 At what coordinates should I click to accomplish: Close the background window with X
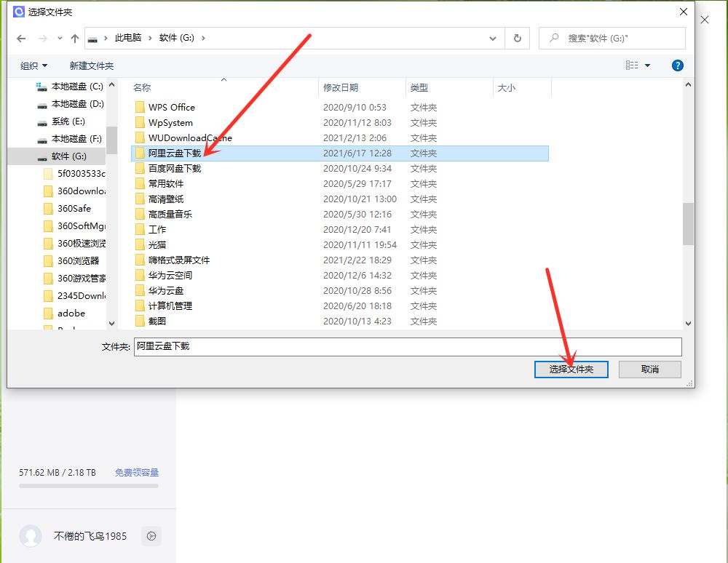click(705, 20)
